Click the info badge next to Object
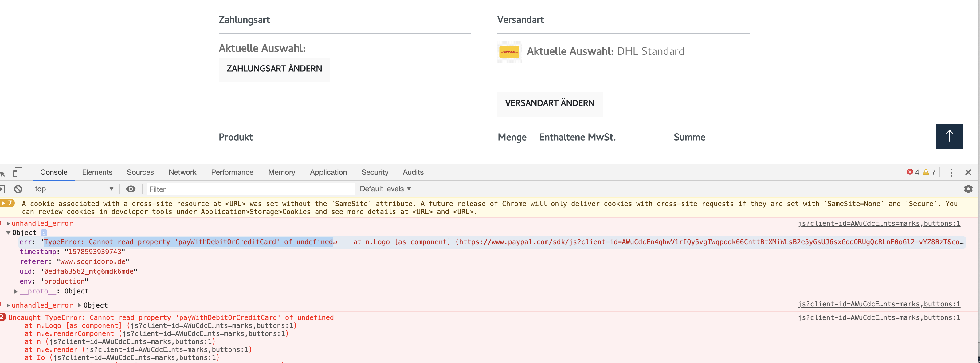The height and width of the screenshot is (363, 980). pyautogui.click(x=45, y=233)
